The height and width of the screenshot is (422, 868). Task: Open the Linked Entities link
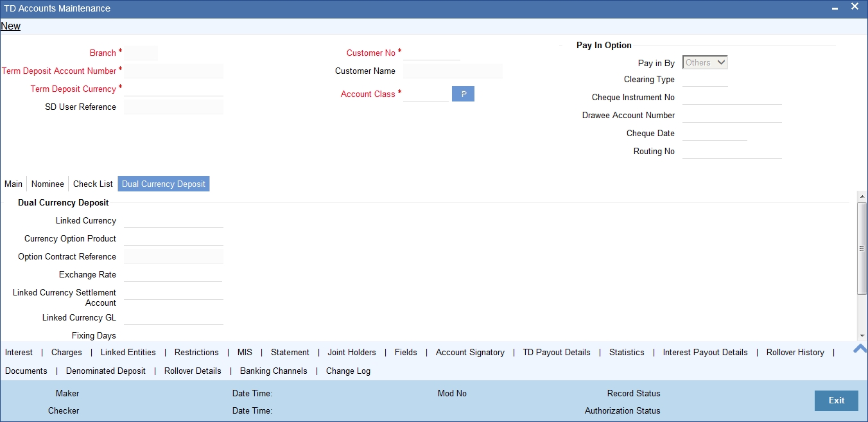(x=128, y=352)
